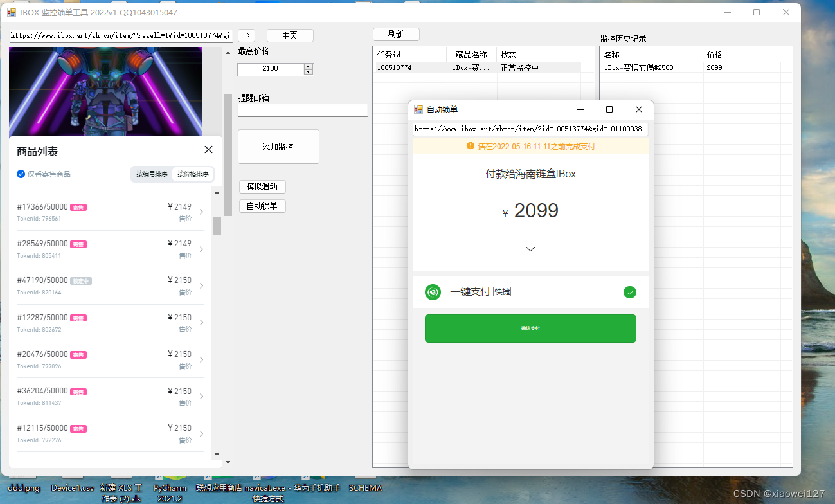This screenshot has height=504, width=835.
Task: Open chevron for item #12287/50000
Action: 202,323
